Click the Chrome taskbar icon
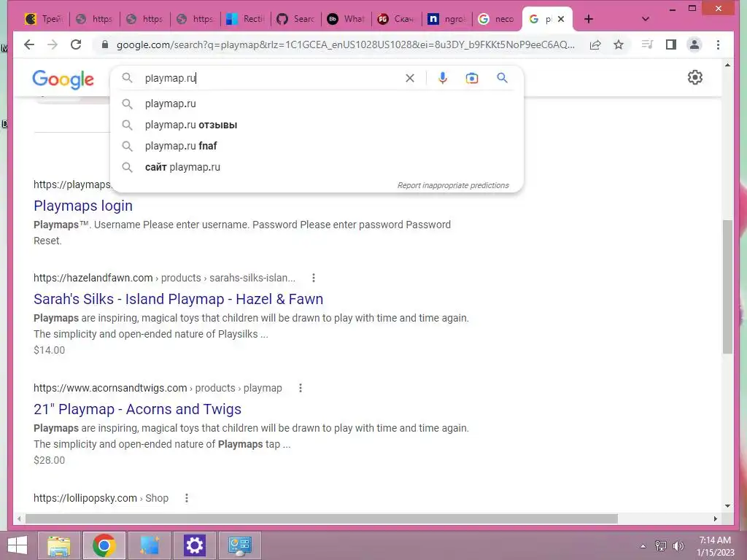 (x=104, y=545)
